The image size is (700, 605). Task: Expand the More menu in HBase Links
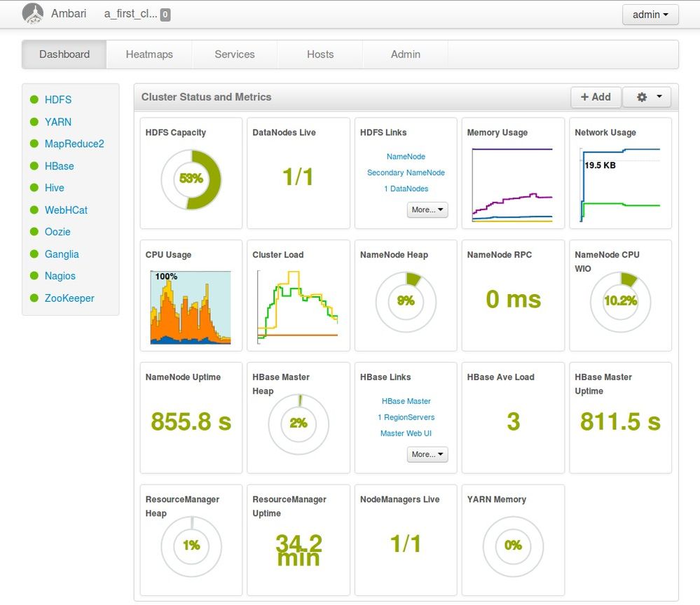pos(427,454)
